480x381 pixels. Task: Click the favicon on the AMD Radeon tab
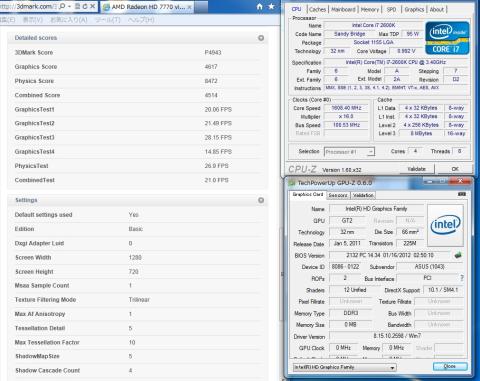[106, 7]
